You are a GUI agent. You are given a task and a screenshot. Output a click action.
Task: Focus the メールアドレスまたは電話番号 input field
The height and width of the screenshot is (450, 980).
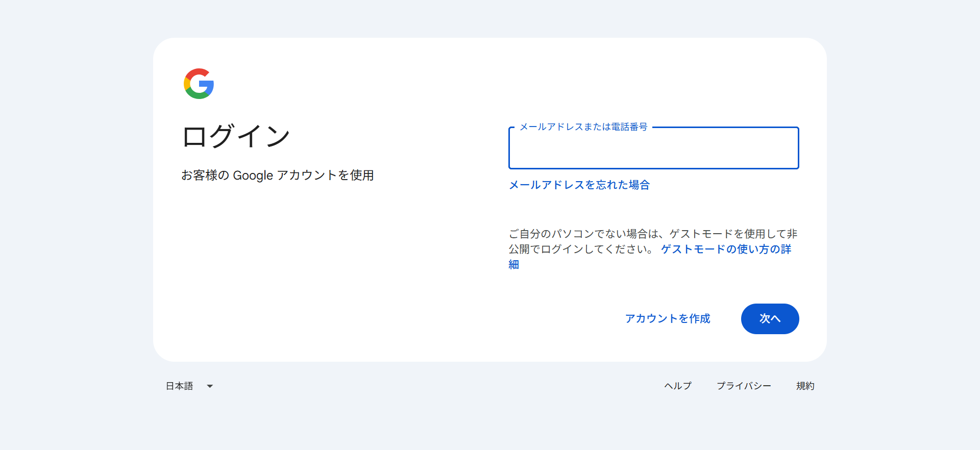click(x=653, y=148)
